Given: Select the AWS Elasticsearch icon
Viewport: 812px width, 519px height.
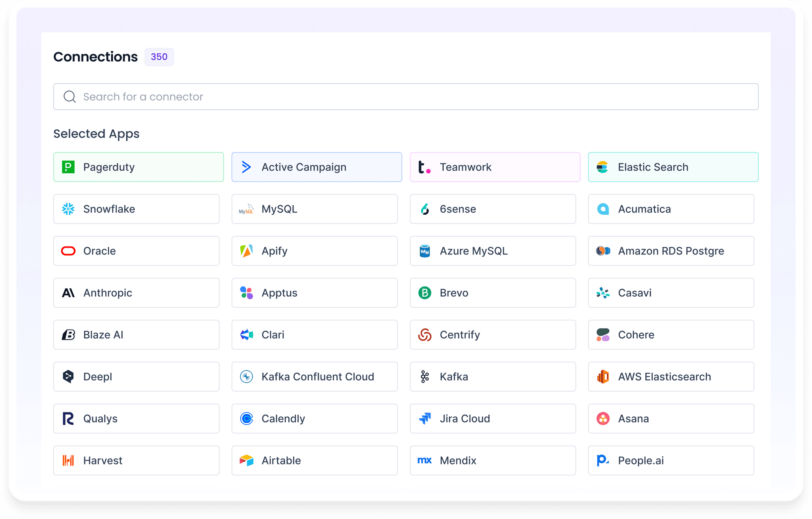Looking at the screenshot, I should [x=603, y=377].
